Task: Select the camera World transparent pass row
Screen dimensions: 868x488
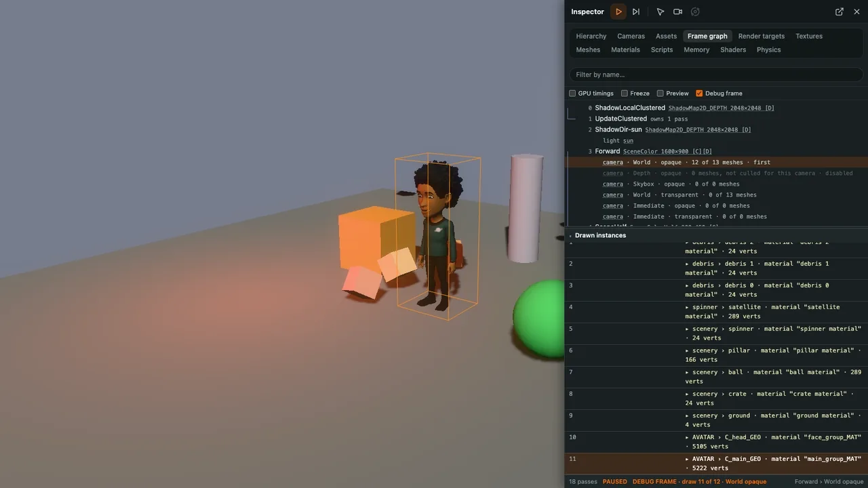Action: (716, 195)
